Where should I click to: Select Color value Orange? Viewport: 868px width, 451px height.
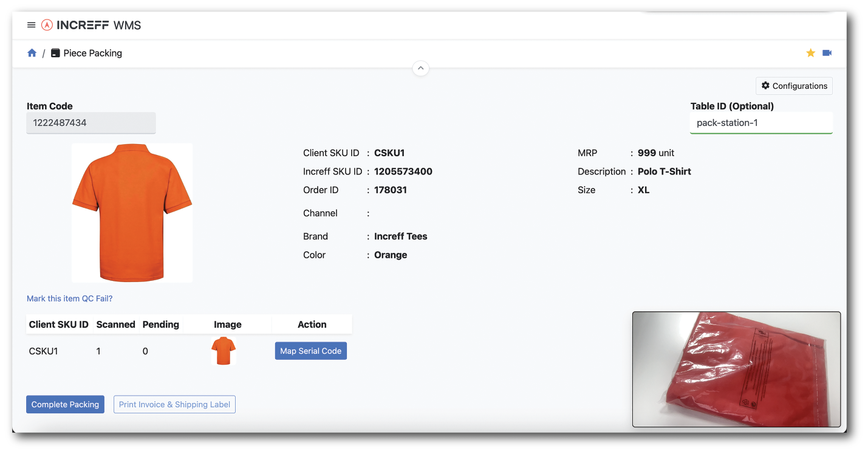click(x=391, y=255)
